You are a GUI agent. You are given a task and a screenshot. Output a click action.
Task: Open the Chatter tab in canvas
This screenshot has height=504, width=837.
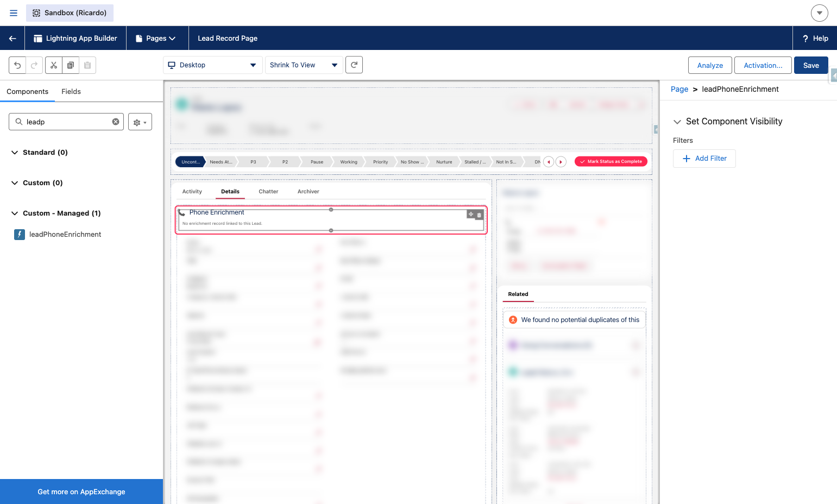click(x=268, y=192)
